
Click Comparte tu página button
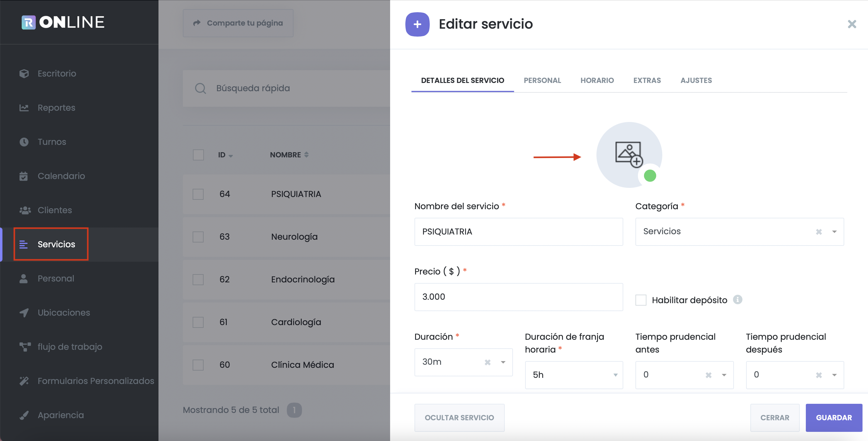pos(238,23)
